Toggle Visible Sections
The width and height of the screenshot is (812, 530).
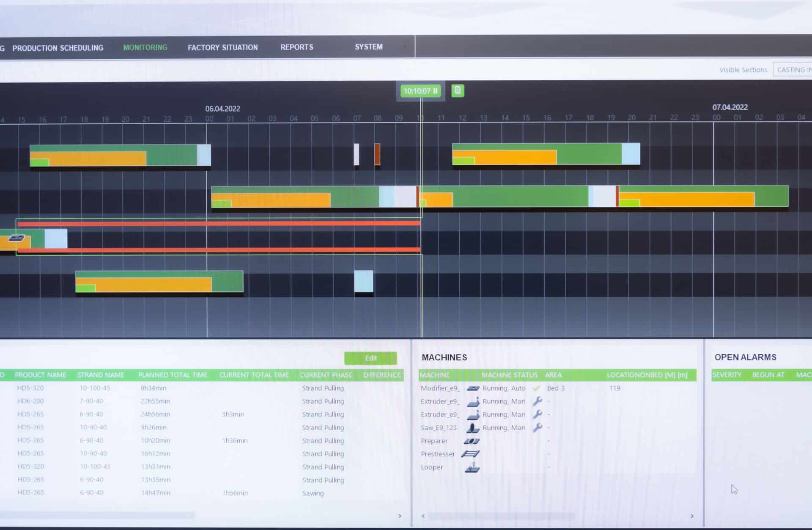[743, 69]
